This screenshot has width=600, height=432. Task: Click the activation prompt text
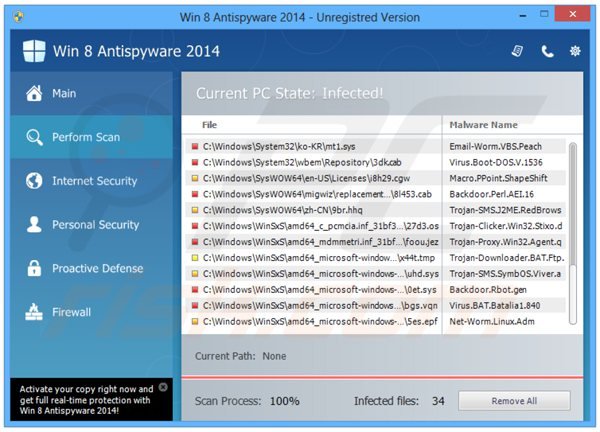pos(86,400)
